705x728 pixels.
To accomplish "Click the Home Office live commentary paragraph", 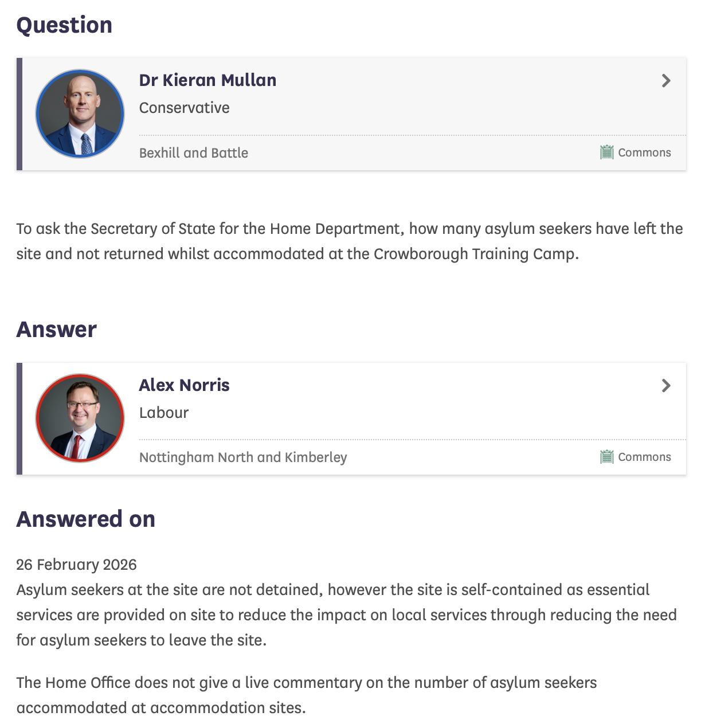I will (307, 695).
